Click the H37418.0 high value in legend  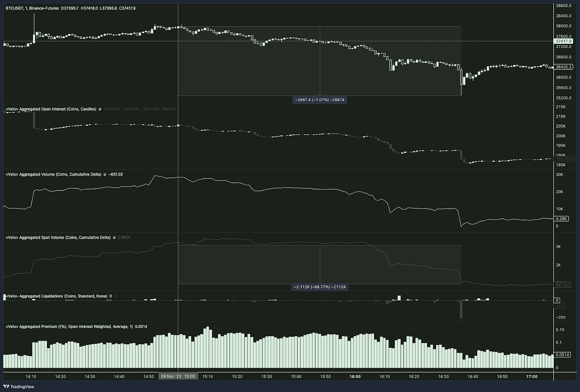(x=89, y=8)
